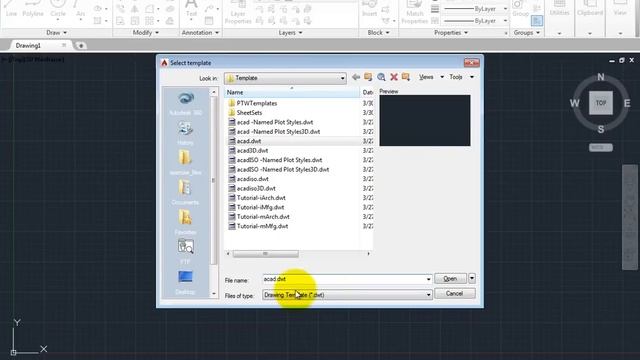The height and width of the screenshot is (360, 640).
Task: Select the Line tool in ribbon
Action: point(11,9)
